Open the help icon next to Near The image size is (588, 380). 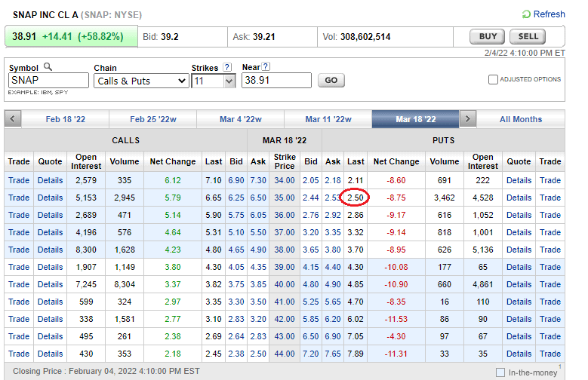266,67
